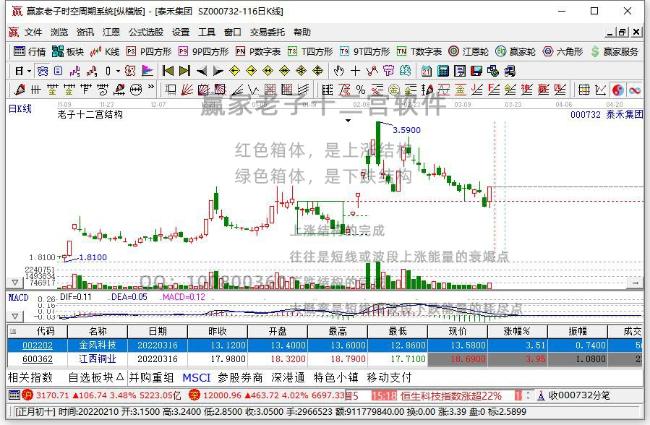The height and width of the screenshot is (425, 650).
Task: Open the 9T四方形 tool
Action: point(365,51)
